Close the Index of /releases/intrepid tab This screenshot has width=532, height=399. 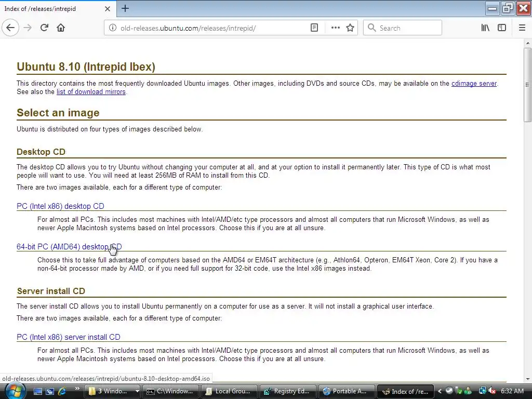pyautogui.click(x=108, y=9)
